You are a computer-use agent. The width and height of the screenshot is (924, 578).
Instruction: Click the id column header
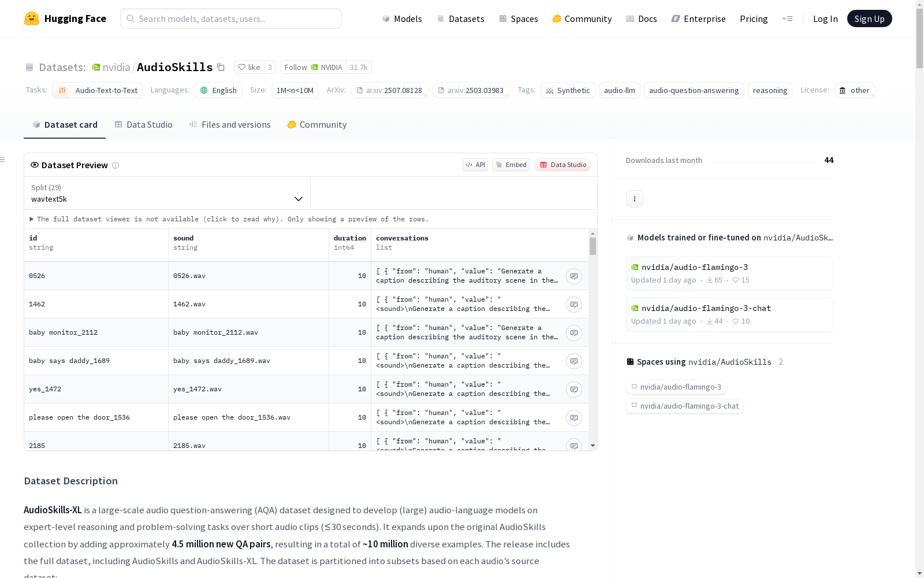point(96,245)
